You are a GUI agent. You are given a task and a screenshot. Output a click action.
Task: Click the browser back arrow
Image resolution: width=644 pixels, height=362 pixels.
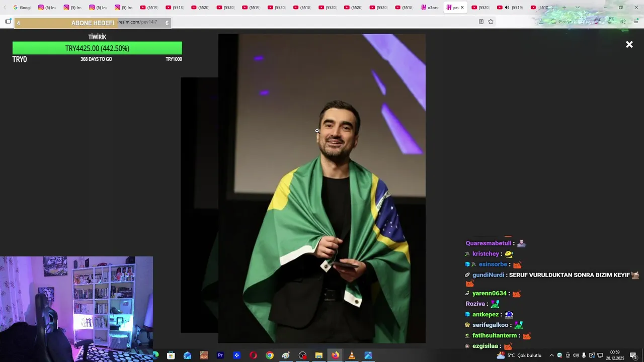tap(5, 8)
